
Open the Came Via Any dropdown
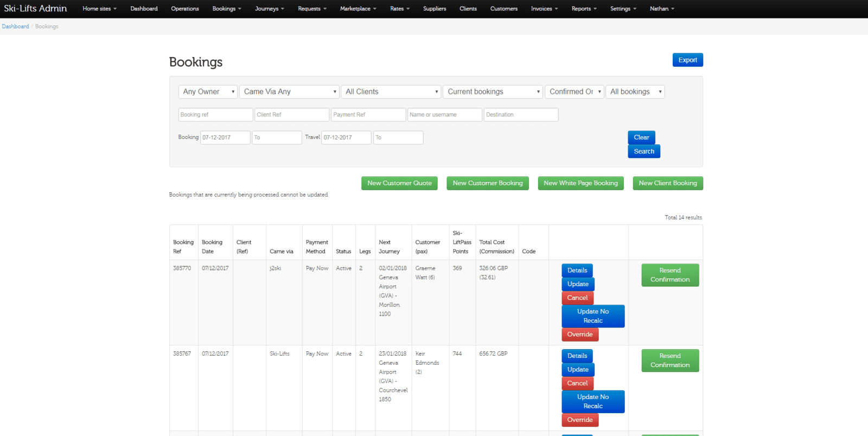289,92
